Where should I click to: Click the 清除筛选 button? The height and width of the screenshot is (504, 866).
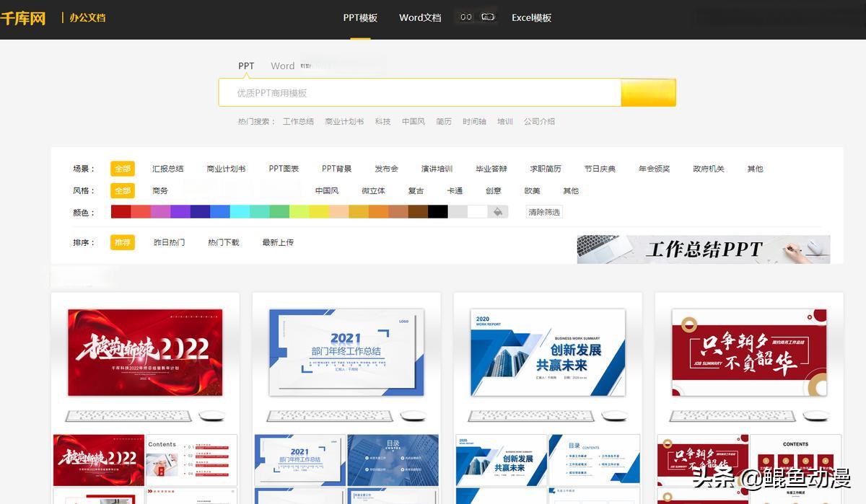tap(544, 213)
